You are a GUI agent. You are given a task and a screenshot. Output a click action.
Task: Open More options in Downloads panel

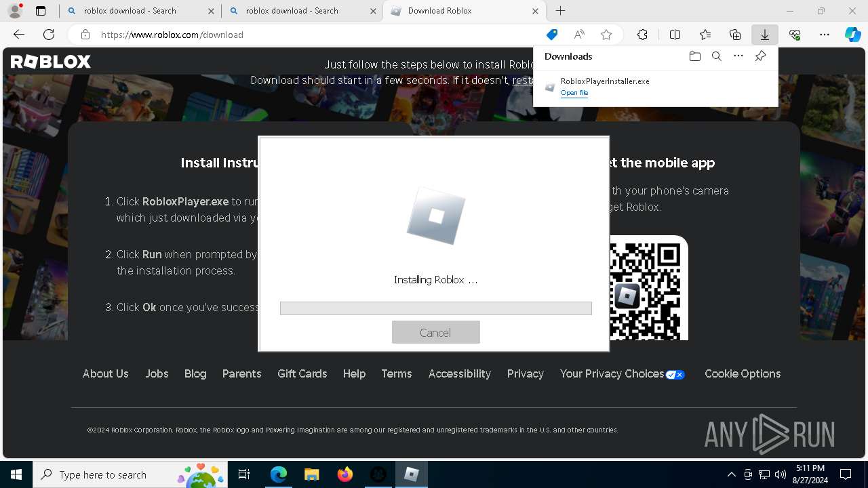coord(738,56)
